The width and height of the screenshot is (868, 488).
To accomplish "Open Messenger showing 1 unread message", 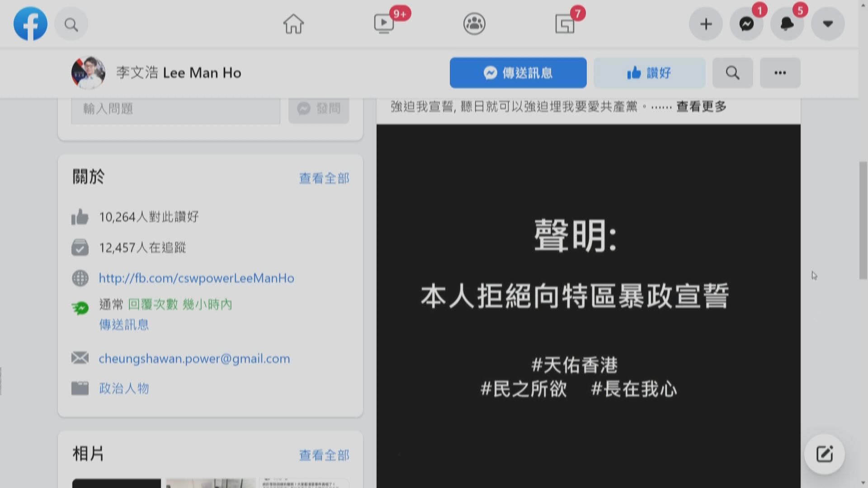I will coord(746,24).
